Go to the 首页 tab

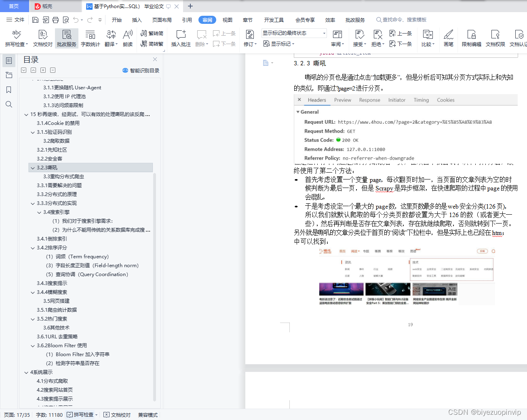[14, 6]
